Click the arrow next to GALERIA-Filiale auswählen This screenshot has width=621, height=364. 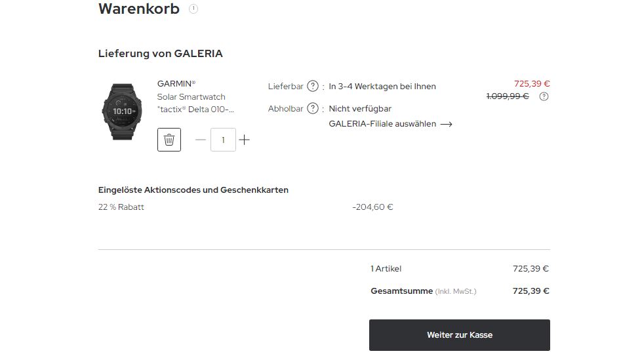[x=447, y=124]
